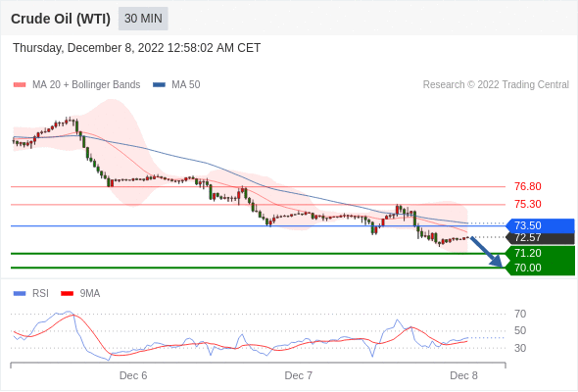Toggle the MA 20 + Bollinger Bands legend label

tap(86, 85)
